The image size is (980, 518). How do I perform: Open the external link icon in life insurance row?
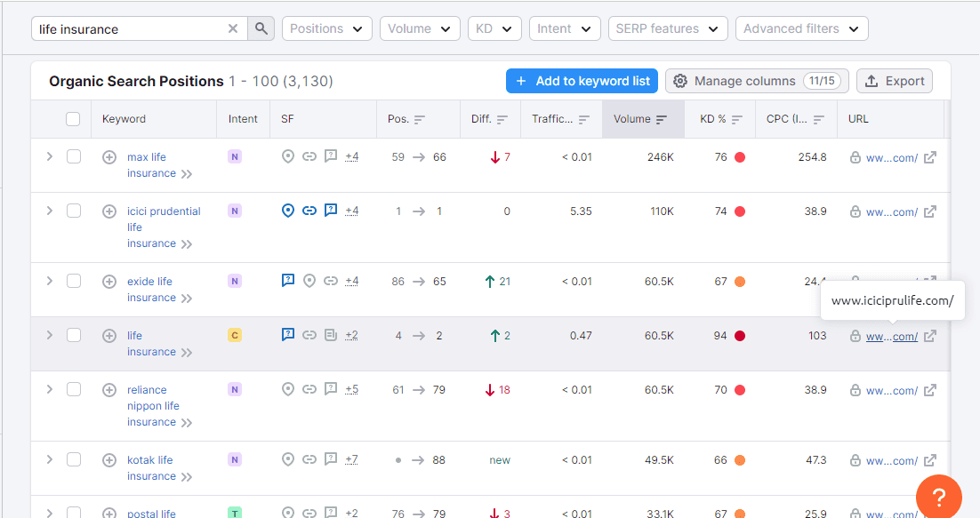point(930,336)
